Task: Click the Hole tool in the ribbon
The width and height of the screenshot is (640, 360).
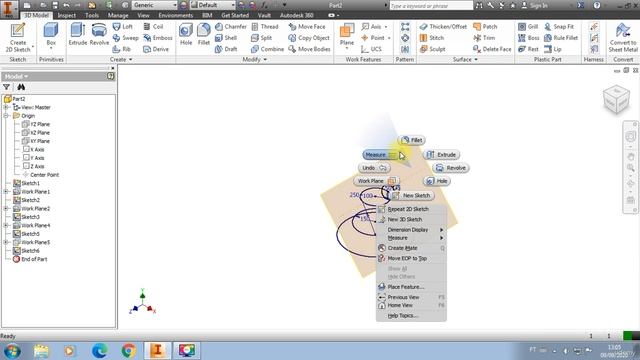Action: pyautogui.click(x=186, y=34)
